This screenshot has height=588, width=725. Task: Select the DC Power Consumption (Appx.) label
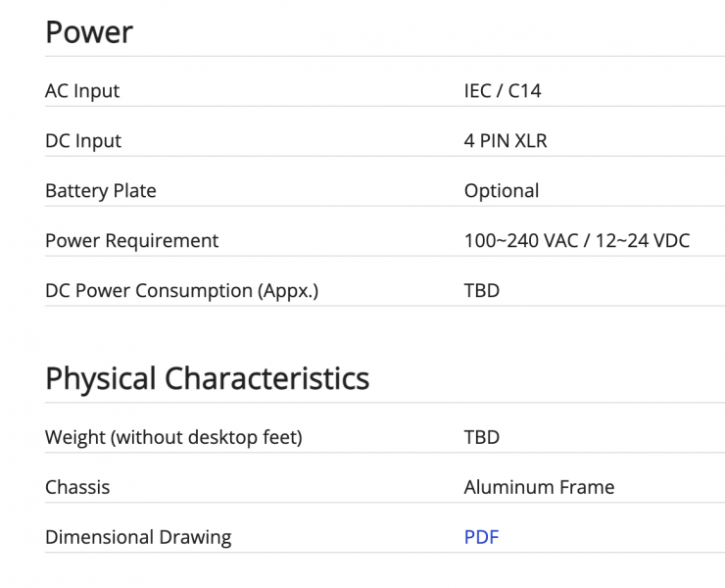(181, 291)
